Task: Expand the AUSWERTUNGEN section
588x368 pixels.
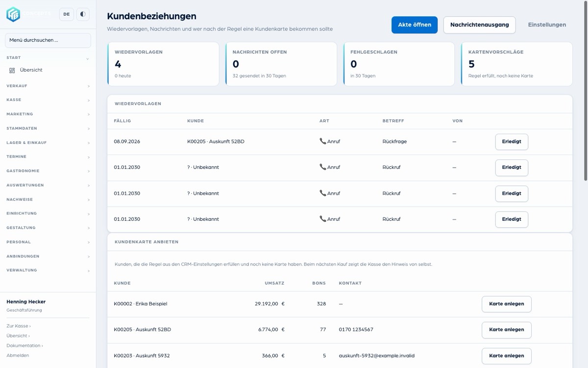Action: (x=48, y=185)
